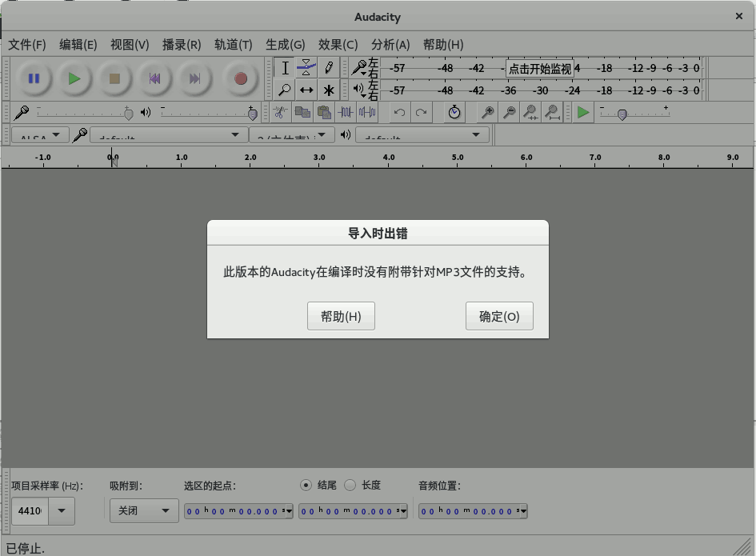This screenshot has height=556, width=756.
Task: Click the Cut scissors icon
Action: point(280,112)
